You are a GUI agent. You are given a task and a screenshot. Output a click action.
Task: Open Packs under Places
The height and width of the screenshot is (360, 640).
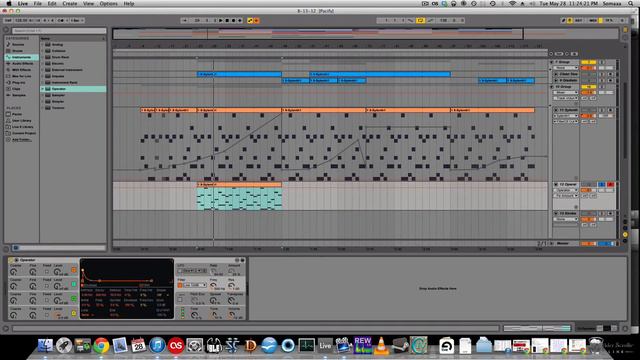17,114
